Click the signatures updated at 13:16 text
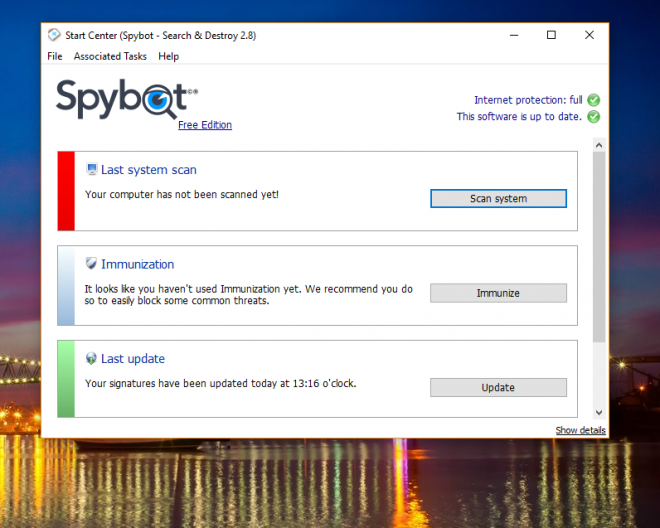 point(221,383)
